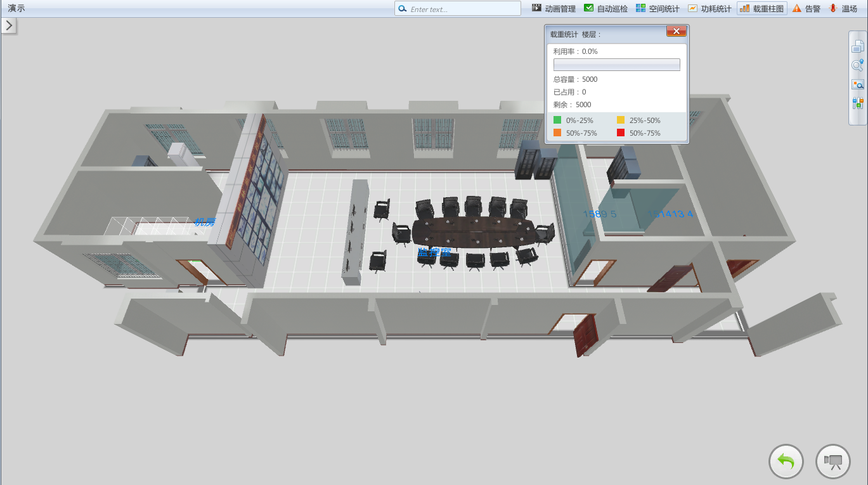The width and height of the screenshot is (868, 485).
Task: Toggle 自动巡检 auto inspection
Action: pos(606,9)
